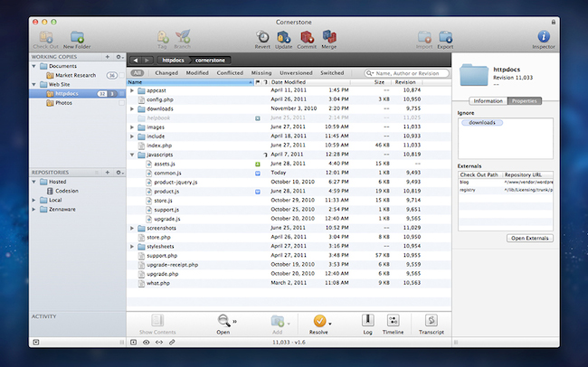Click the Revert toolbar icon
This screenshot has width=588, height=367.
(262, 35)
